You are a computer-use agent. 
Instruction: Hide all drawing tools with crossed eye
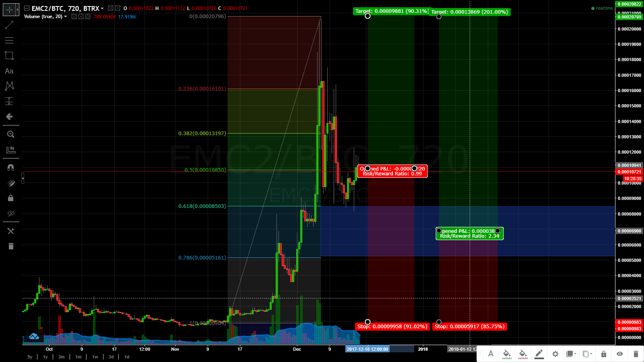pyautogui.click(x=11, y=213)
